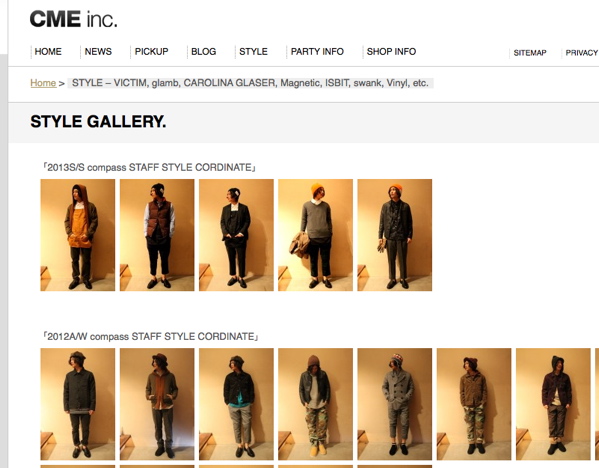Open 2013S/S photo with mustard apron outfit
Viewport: 599px width, 468px height.
pyautogui.click(x=78, y=235)
